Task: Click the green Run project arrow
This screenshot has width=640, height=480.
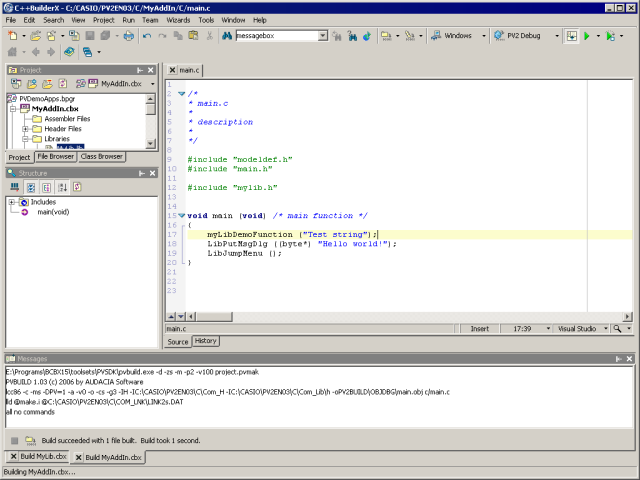Action: click(587, 36)
